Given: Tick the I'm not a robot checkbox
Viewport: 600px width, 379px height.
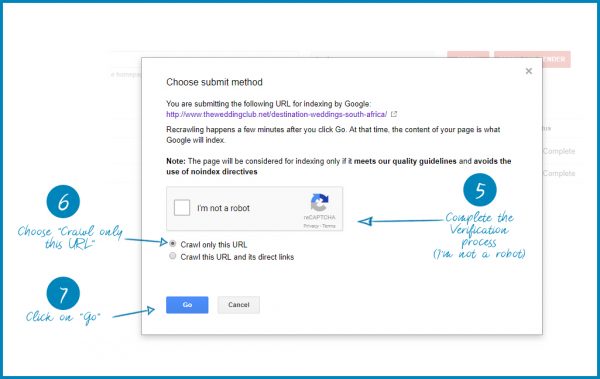Looking at the screenshot, I should (x=182, y=208).
